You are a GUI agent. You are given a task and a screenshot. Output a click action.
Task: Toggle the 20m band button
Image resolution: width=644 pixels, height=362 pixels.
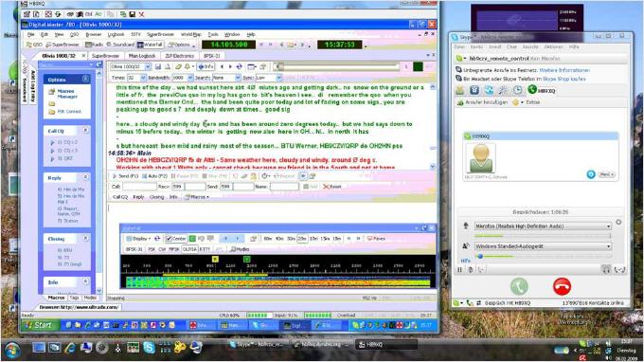[x=302, y=238]
